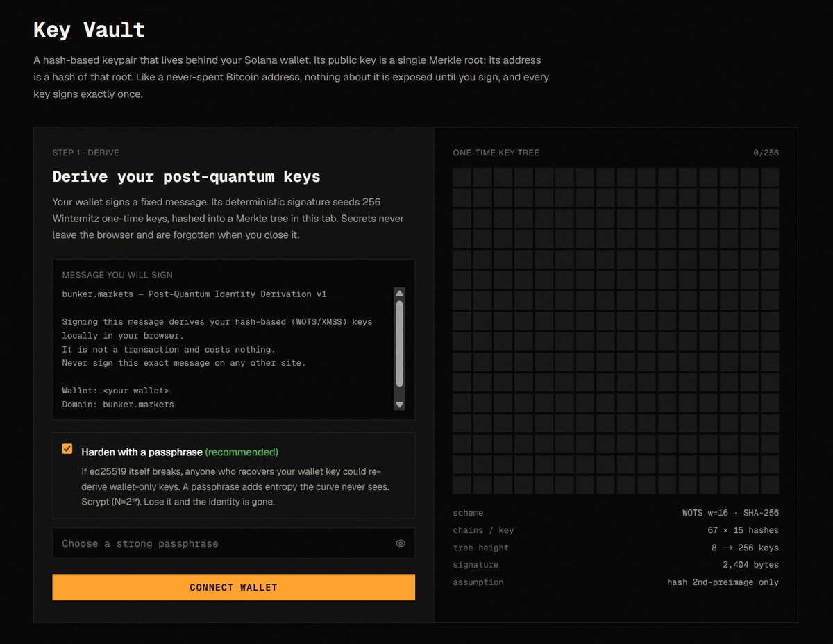This screenshot has height=644, width=833.
Task: Click 'hash 2nd-preimage only' assumption value
Action: (723, 582)
